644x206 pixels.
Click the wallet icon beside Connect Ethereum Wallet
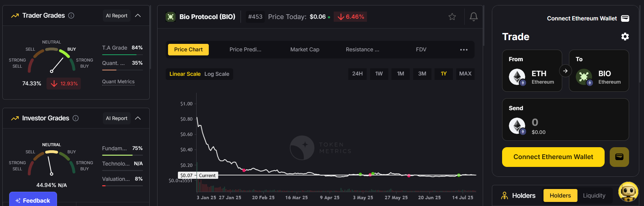pyautogui.click(x=625, y=18)
